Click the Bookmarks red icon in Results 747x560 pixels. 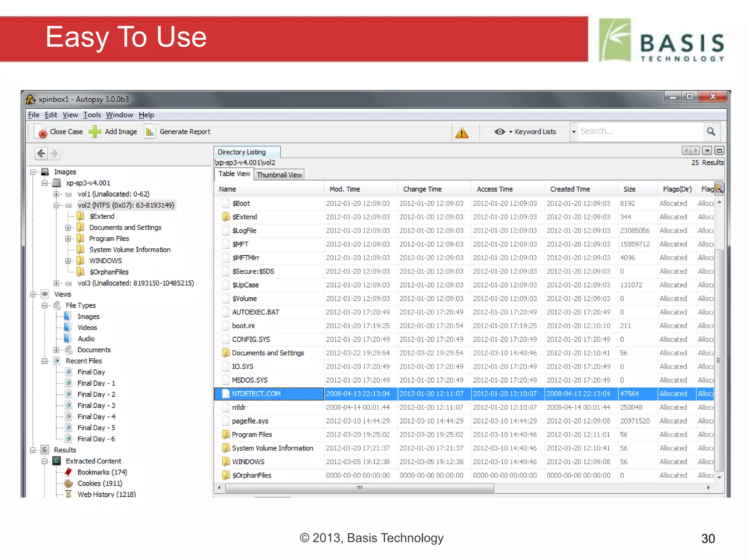point(68,472)
